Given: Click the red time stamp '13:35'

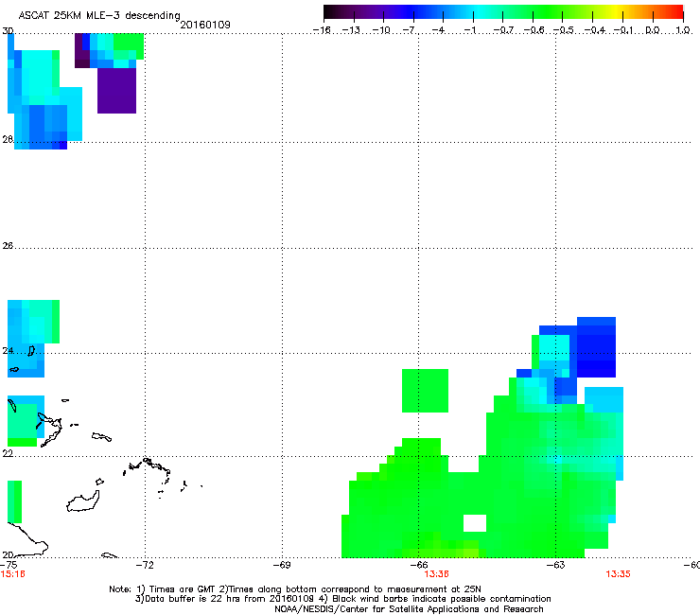Looking at the screenshot, I should click(x=618, y=574).
